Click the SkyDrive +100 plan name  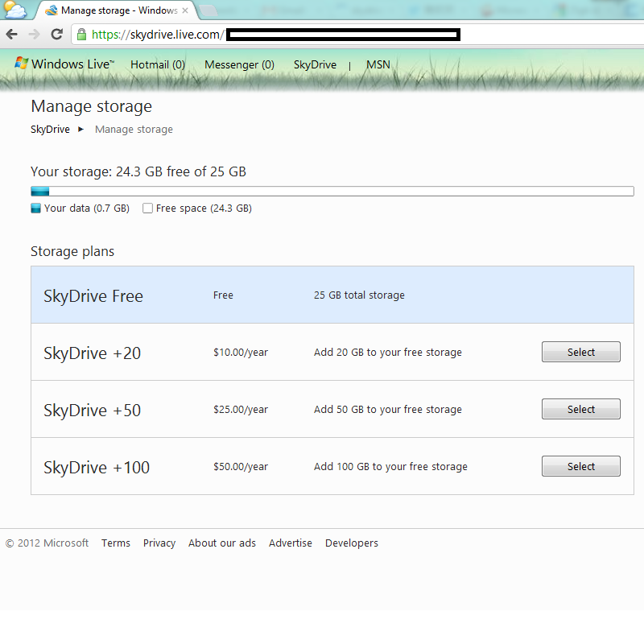coord(97,468)
